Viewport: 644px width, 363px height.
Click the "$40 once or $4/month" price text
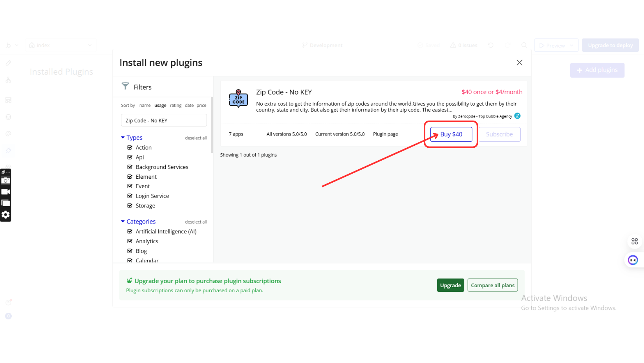492,92
